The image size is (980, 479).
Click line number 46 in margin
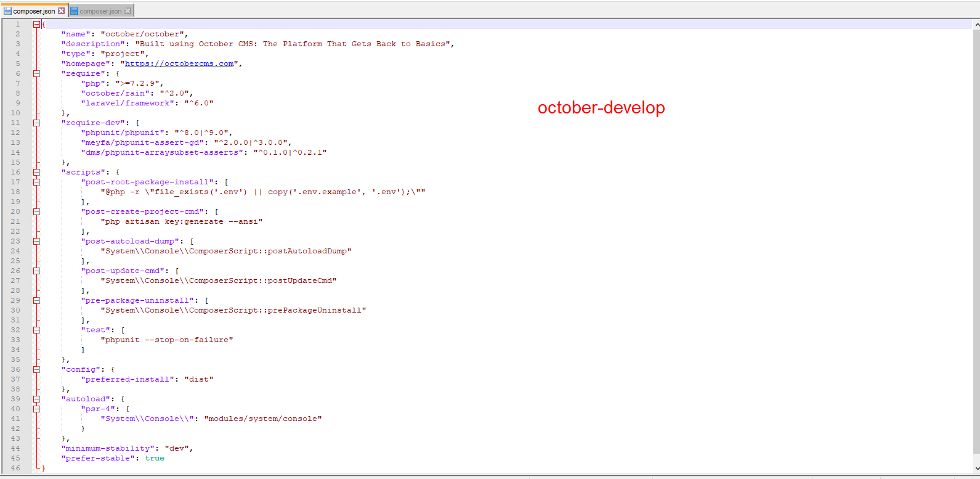(15, 468)
